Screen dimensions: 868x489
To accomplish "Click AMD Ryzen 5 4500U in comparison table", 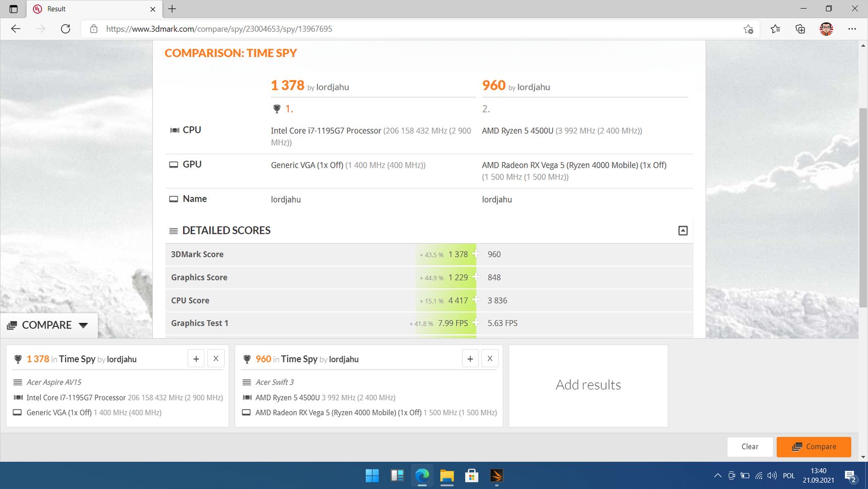I will 518,131.
